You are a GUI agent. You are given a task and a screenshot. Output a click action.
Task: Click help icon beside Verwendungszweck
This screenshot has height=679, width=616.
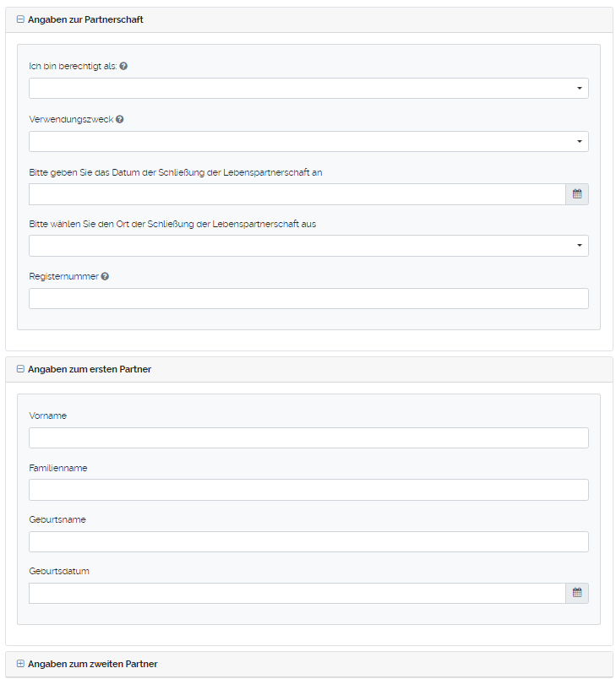[119, 120]
